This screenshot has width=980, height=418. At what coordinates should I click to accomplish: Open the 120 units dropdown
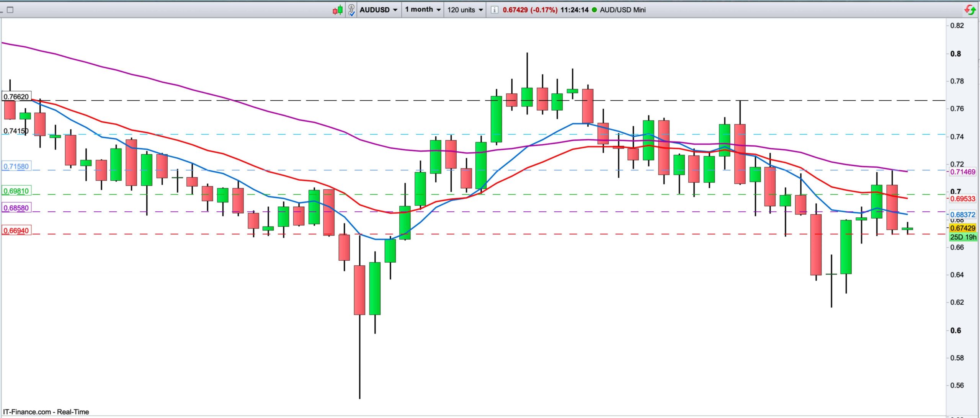point(465,10)
